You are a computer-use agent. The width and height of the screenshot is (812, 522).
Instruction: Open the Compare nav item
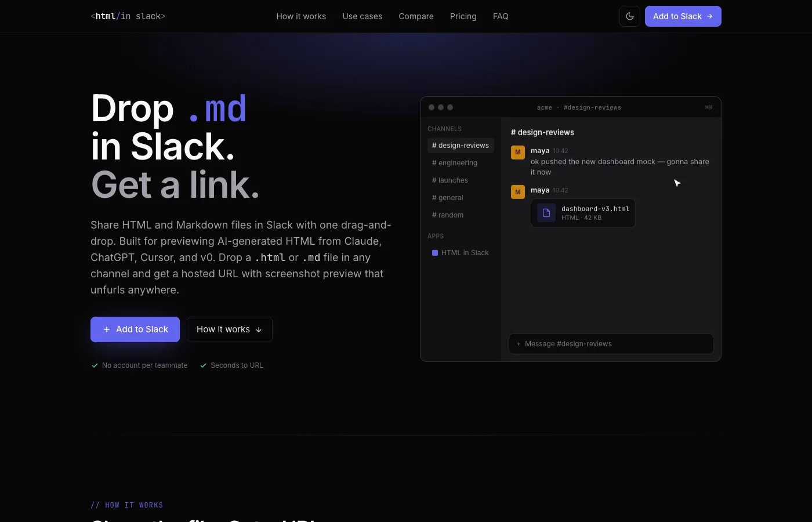(x=416, y=16)
